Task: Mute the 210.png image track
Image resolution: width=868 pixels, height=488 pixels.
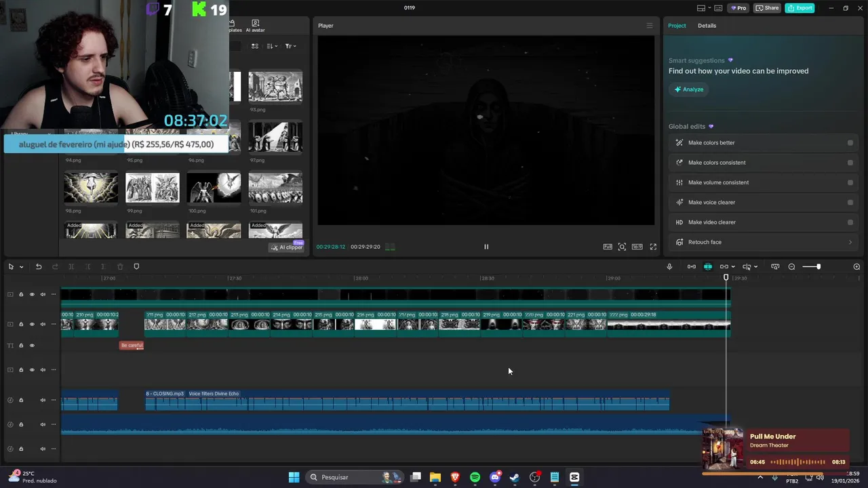Action: 43,324
